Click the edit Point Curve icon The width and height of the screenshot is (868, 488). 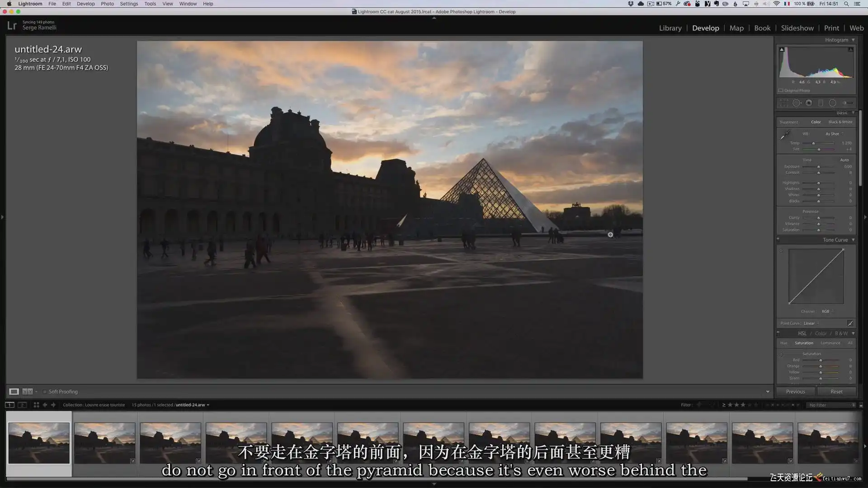850,323
